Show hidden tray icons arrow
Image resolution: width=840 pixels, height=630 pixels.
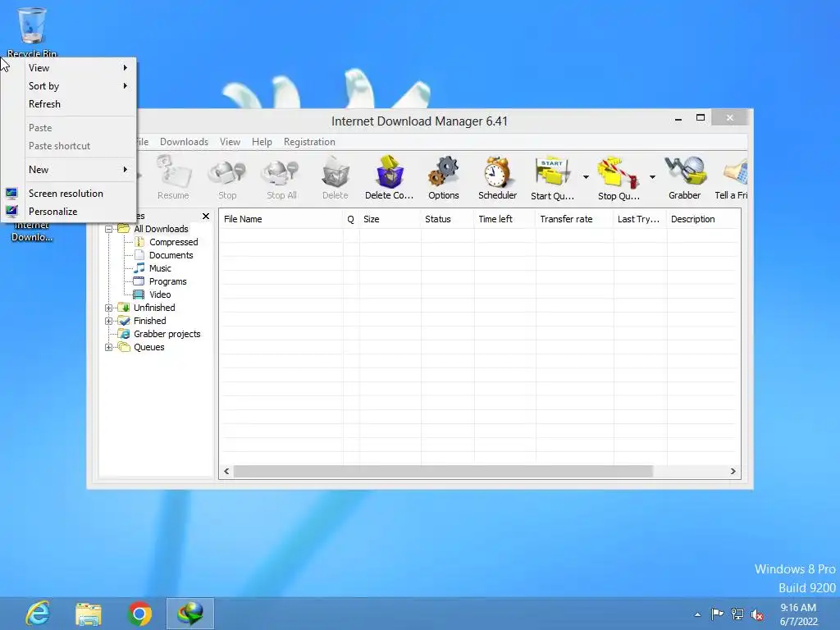point(697,614)
